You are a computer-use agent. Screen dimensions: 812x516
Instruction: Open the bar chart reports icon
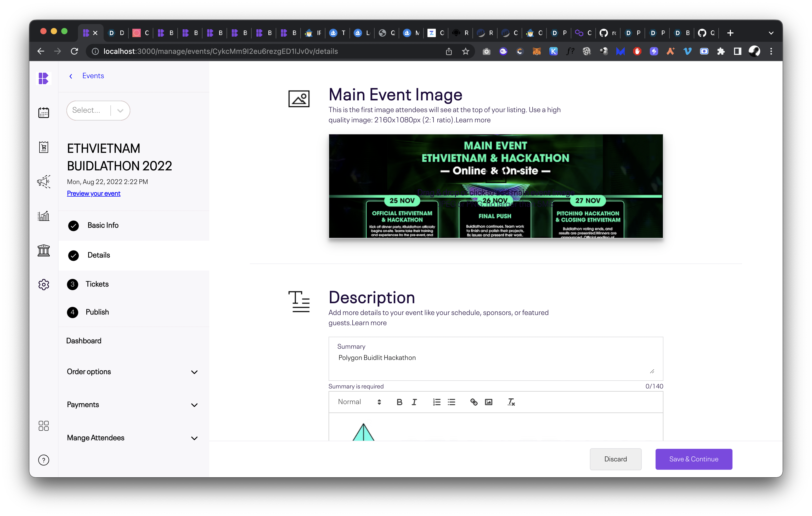pyautogui.click(x=43, y=216)
